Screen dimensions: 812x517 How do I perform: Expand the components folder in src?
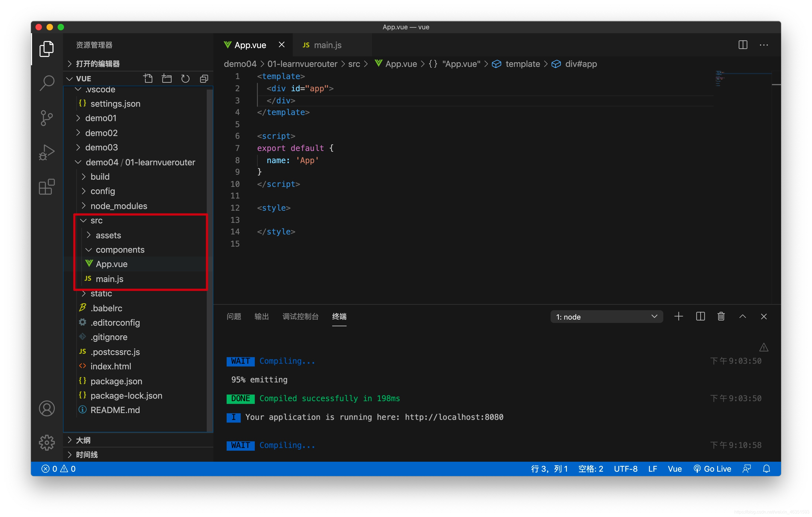[120, 249]
